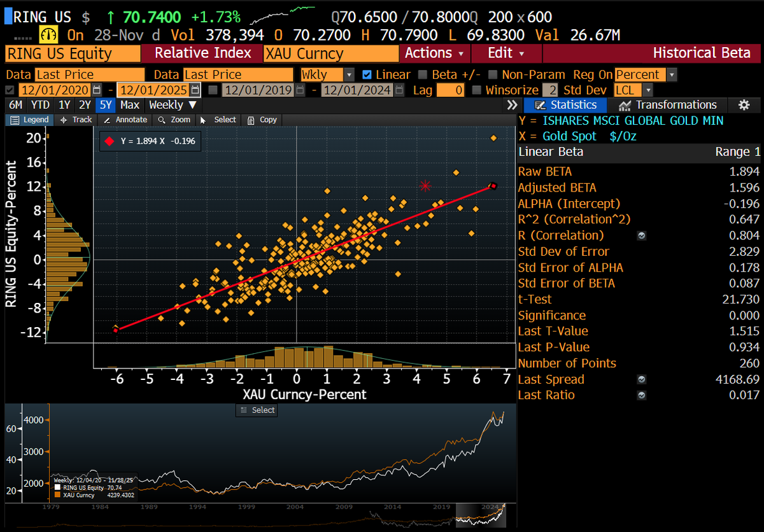Enable the Winsorize checkbox

pos(477,90)
